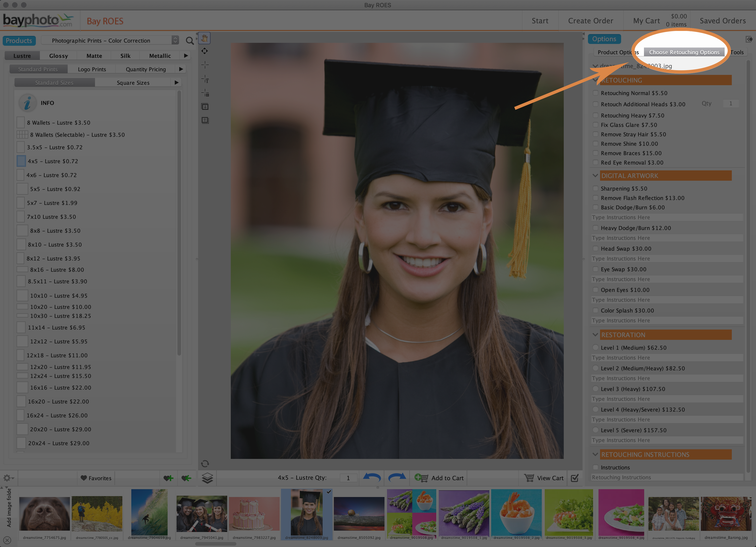Select the Hand pan tool
This screenshot has height=547, width=756.
204,38
